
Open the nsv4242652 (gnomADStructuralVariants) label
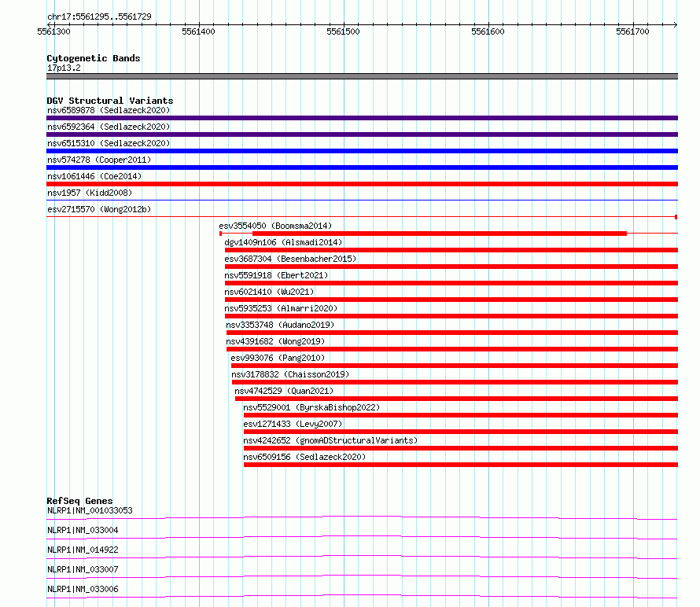pyautogui.click(x=330, y=440)
